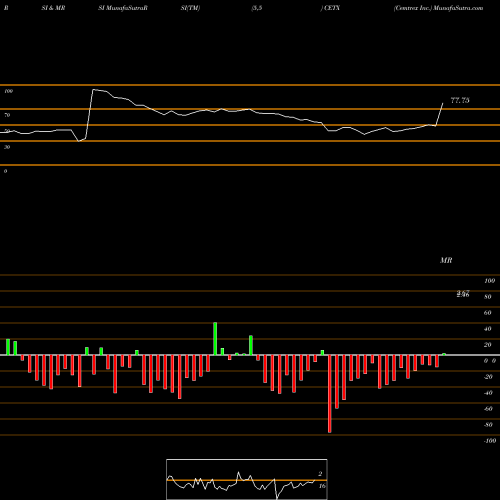The image size is (500, 500).
Task: Click the MR axis label -40
Action: (x=488, y=393)
